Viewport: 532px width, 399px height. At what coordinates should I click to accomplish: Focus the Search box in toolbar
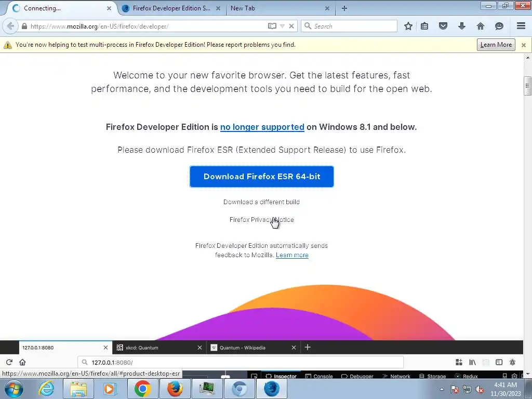tap(349, 26)
